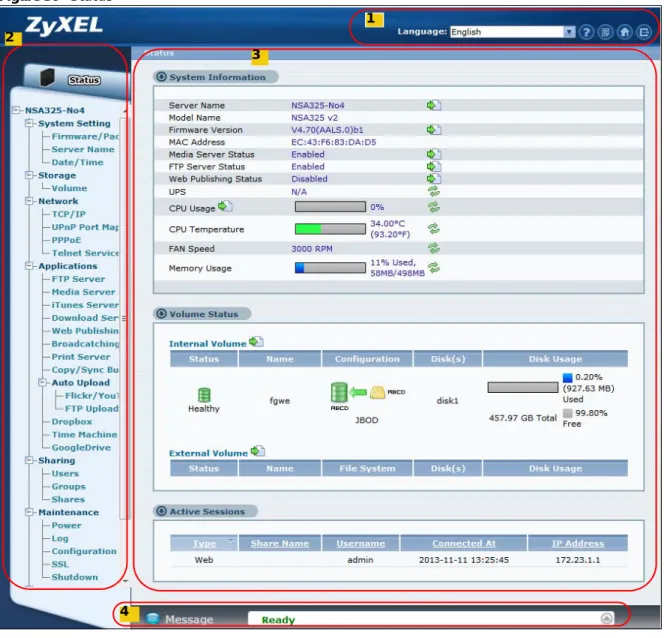Image resolution: width=664 pixels, height=638 pixels.
Task: Collapse the Storage tree node
Action: tap(29, 175)
